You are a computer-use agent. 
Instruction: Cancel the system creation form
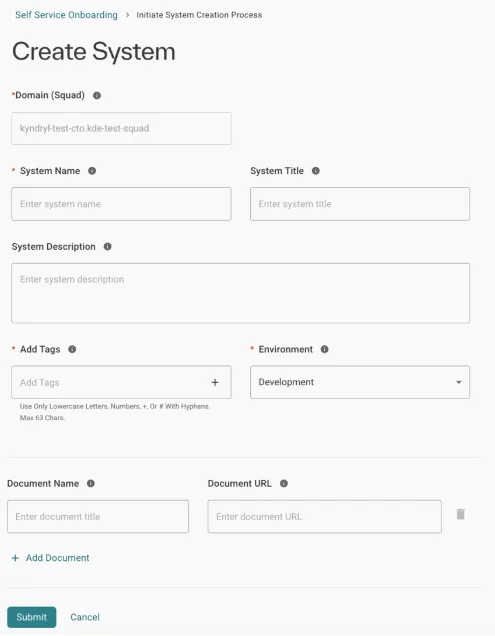(85, 617)
